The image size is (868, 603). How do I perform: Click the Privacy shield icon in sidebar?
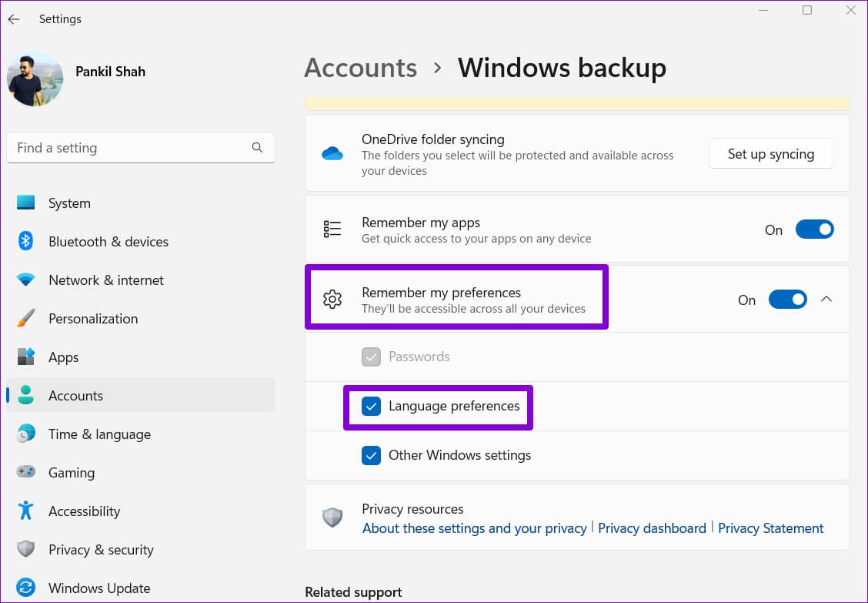25,549
